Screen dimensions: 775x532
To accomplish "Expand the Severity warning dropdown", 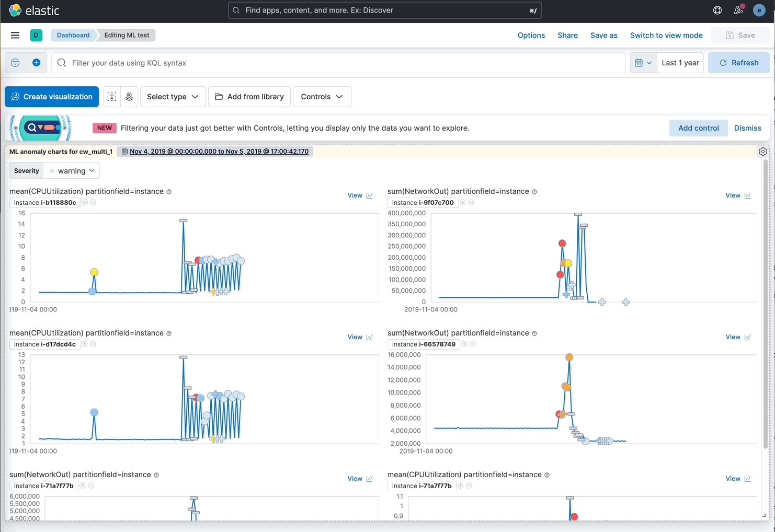I will point(71,170).
